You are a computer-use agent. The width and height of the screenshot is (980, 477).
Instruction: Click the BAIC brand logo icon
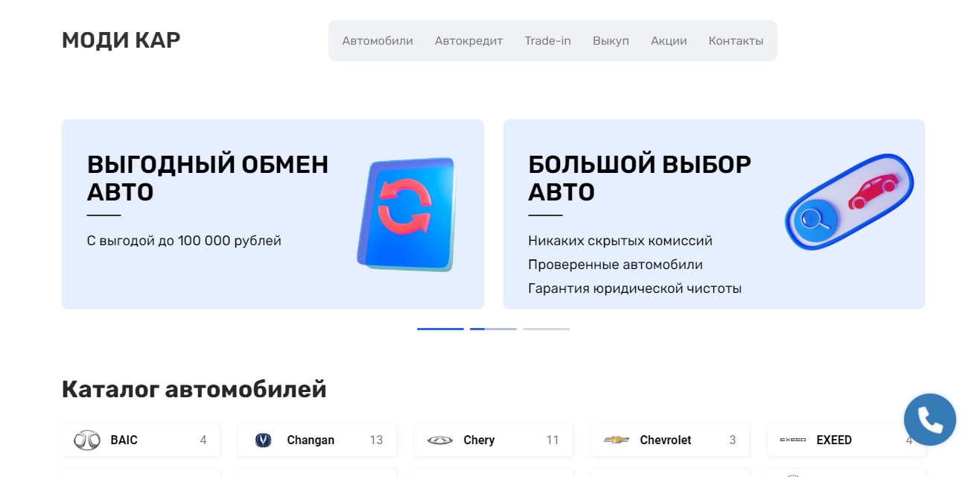[86, 440]
